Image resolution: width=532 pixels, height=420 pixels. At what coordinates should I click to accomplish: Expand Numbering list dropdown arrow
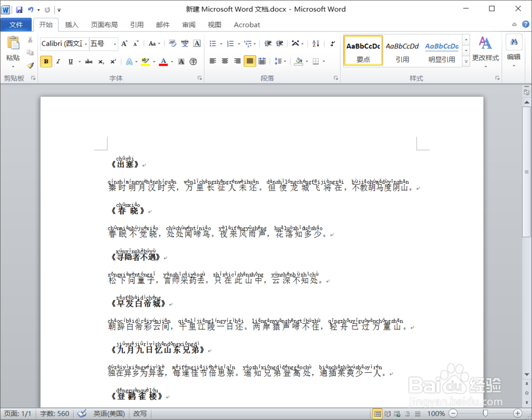pos(239,44)
